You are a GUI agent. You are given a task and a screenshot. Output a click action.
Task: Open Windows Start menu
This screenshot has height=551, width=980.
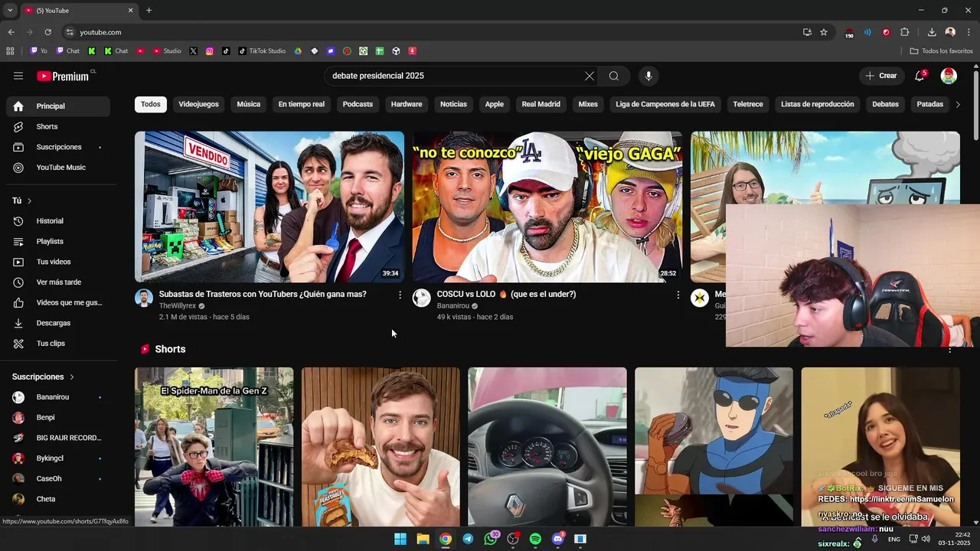(x=400, y=539)
